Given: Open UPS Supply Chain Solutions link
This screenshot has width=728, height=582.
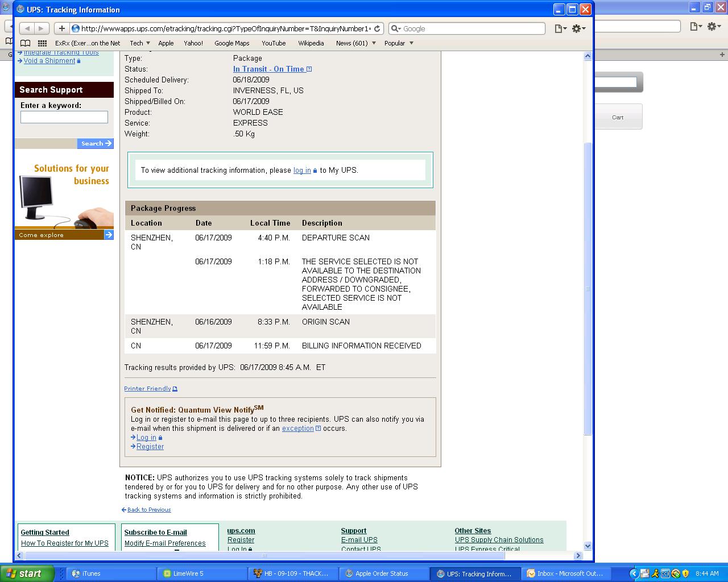Looking at the screenshot, I should [499, 540].
